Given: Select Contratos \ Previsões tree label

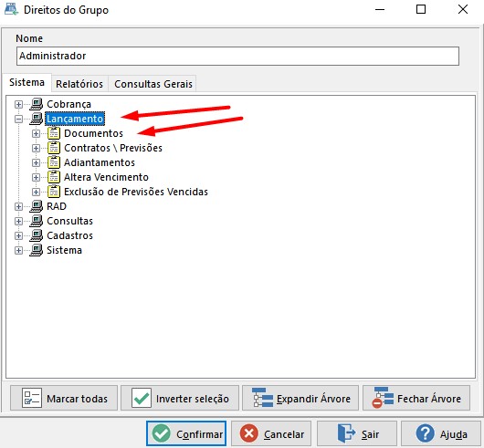Looking at the screenshot, I should [x=113, y=148].
